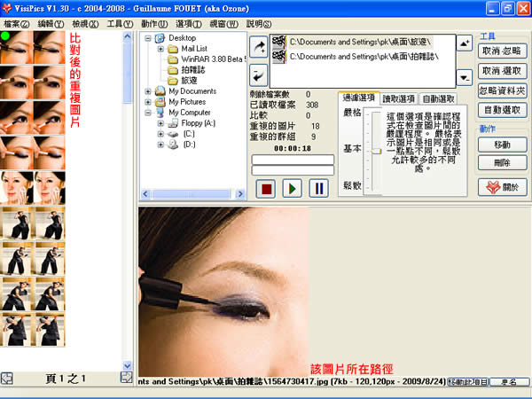This screenshot has width=532, height=399.
Task: Open the 檔案 menu
Action: (x=16, y=24)
